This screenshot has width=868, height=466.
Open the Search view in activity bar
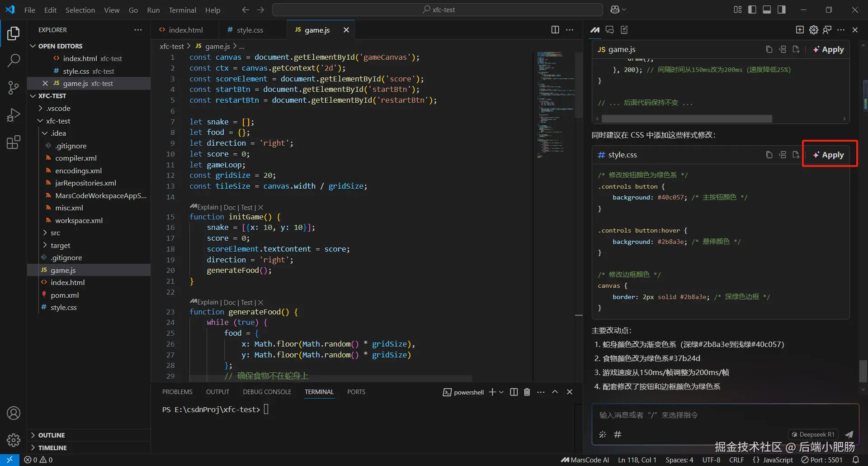tap(14, 60)
